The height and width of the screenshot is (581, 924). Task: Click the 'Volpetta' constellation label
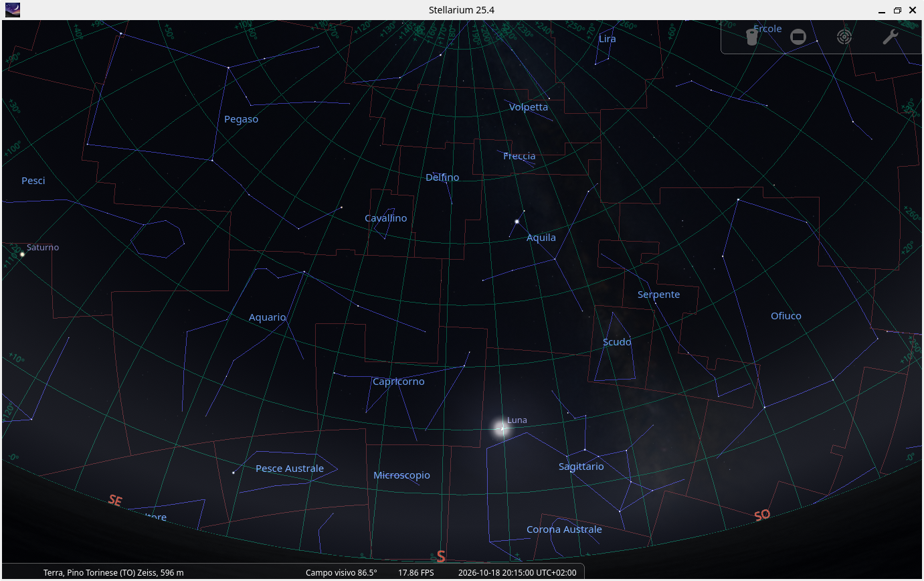(x=529, y=107)
